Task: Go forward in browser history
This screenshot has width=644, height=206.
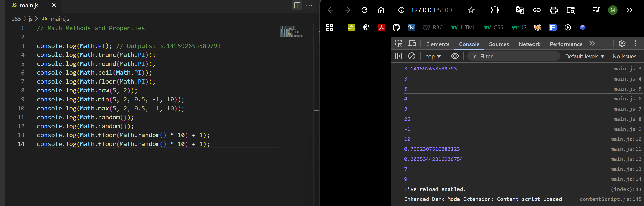Action: (347, 10)
